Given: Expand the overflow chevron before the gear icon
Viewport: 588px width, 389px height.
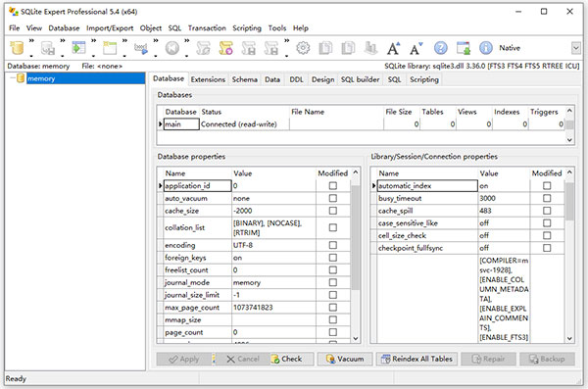Looking at the screenshot, I should (287, 40).
